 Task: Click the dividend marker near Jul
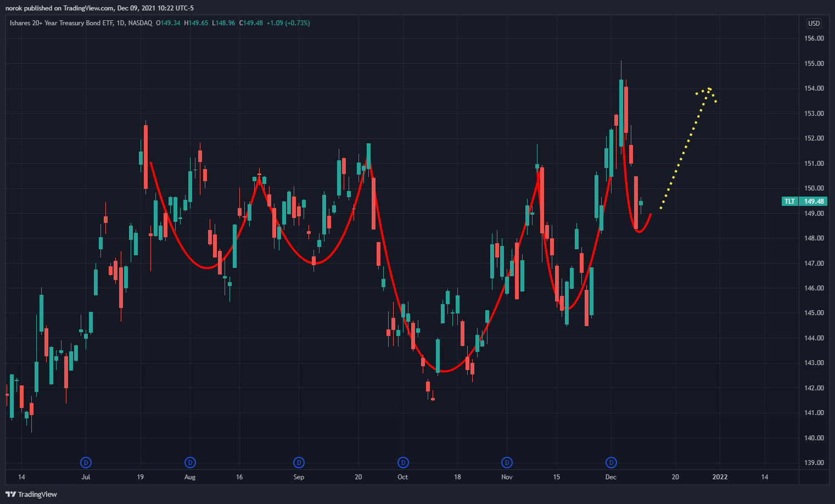pyautogui.click(x=86, y=463)
